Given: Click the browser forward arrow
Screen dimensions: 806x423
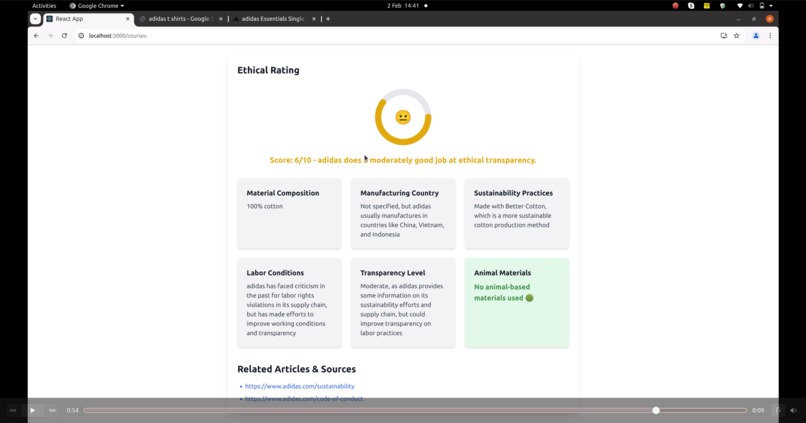Looking at the screenshot, I should (50, 35).
